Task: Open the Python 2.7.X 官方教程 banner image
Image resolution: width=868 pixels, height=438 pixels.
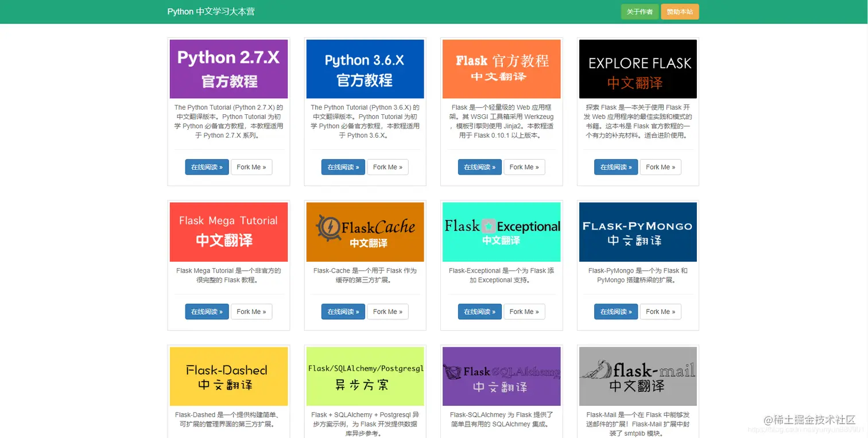Action: pyautogui.click(x=228, y=68)
